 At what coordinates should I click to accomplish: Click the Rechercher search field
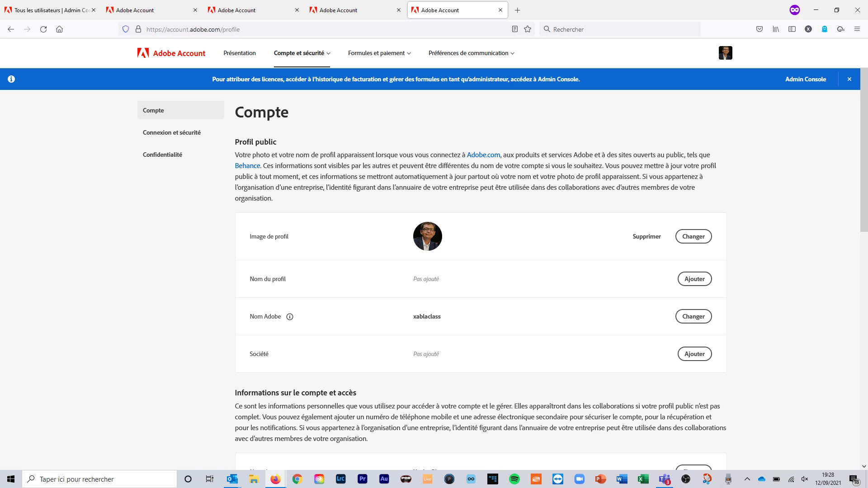[624, 29]
